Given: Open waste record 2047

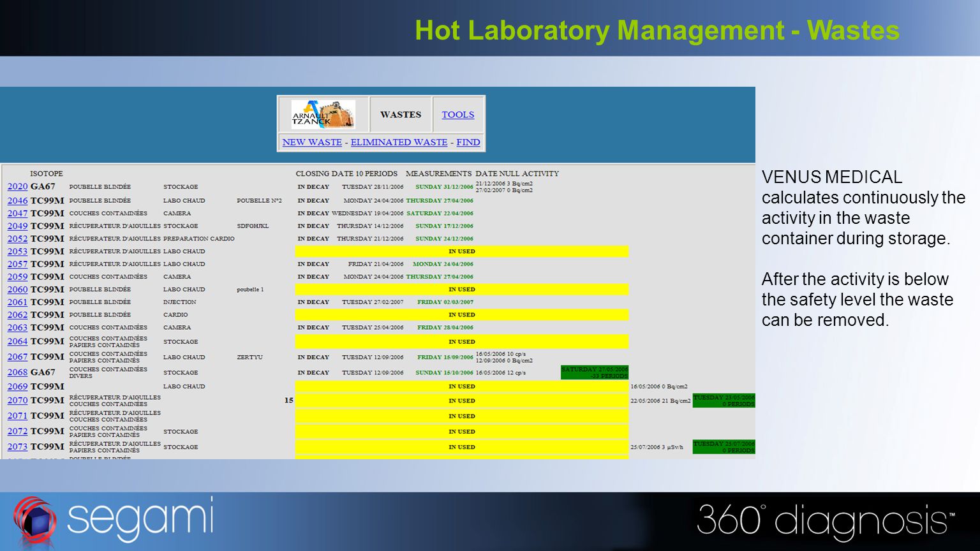Looking at the screenshot, I should [x=17, y=214].
